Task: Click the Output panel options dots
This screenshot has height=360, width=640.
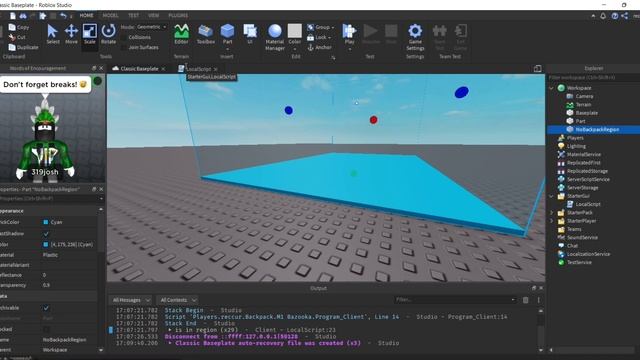Action: tap(538, 300)
